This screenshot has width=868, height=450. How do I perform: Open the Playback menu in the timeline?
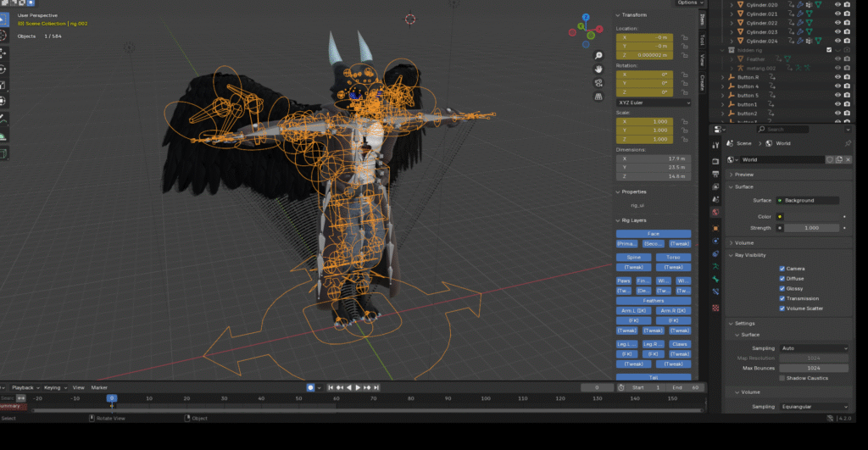coord(24,387)
